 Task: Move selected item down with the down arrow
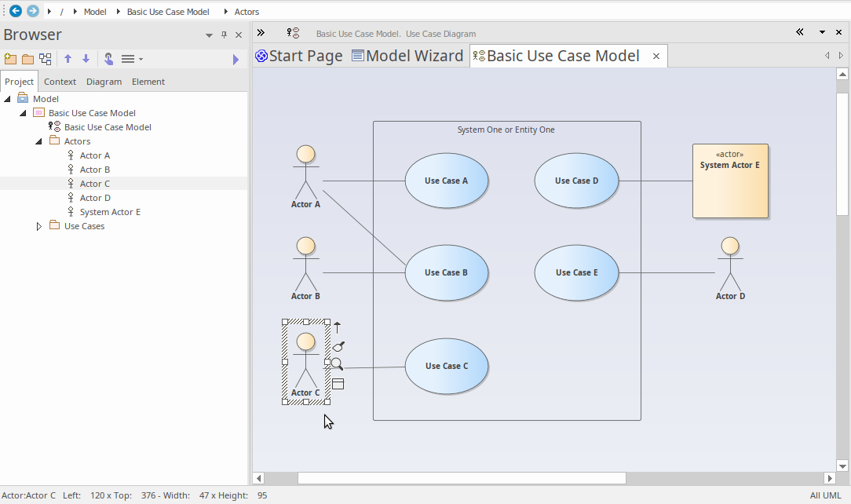click(x=86, y=59)
